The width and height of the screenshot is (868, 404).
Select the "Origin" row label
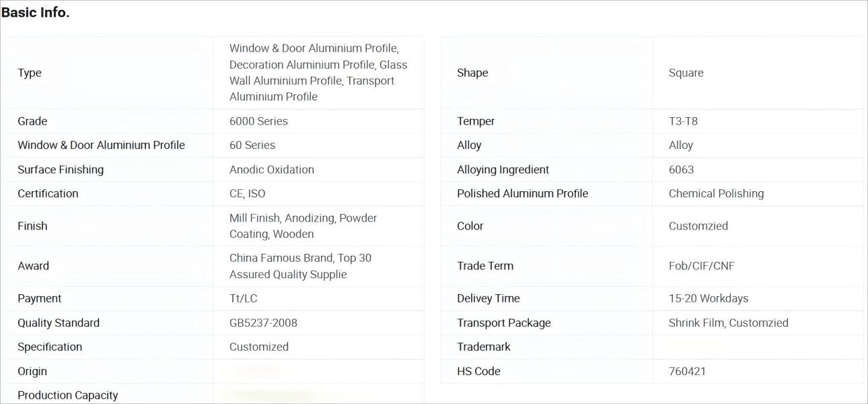pyautogui.click(x=32, y=372)
